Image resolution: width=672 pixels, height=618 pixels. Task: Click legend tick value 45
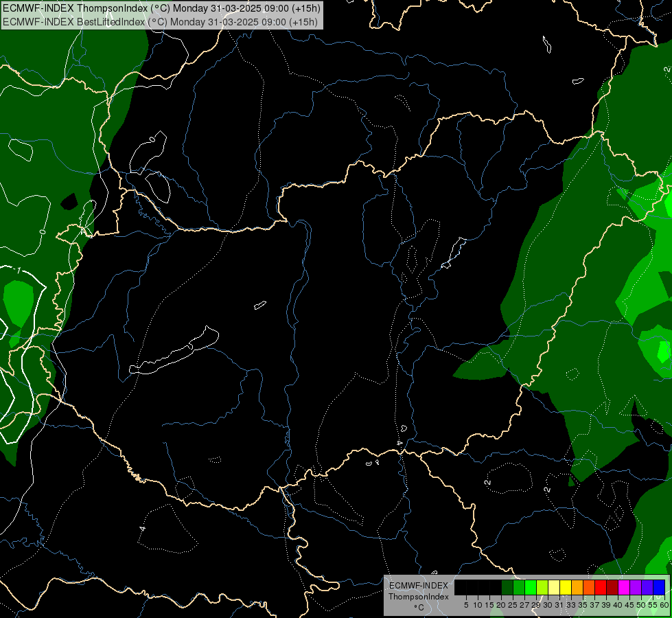(x=629, y=605)
